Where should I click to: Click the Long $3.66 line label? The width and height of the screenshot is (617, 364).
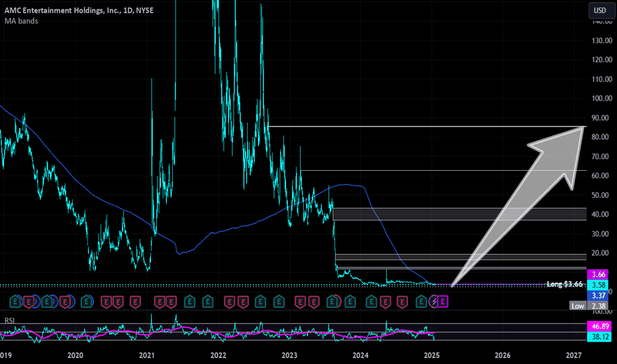click(x=564, y=284)
